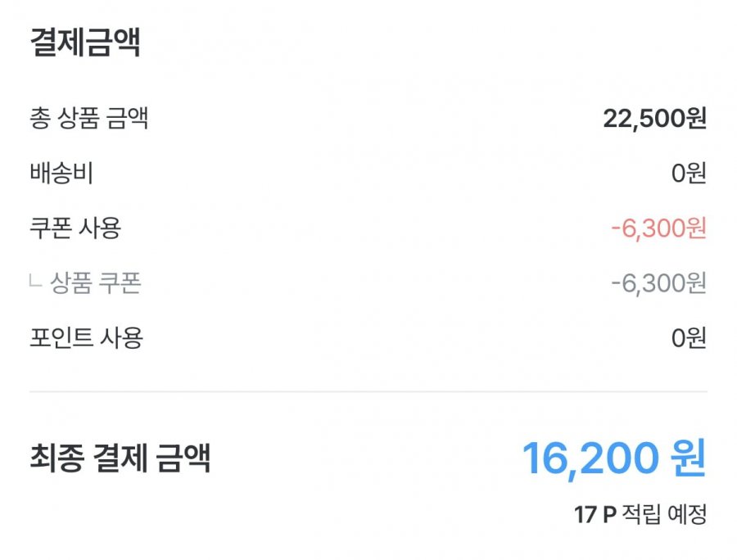This screenshot has height=560, width=737.
Task: Select the 총 상품 금액 label
Action: pyautogui.click(x=88, y=120)
